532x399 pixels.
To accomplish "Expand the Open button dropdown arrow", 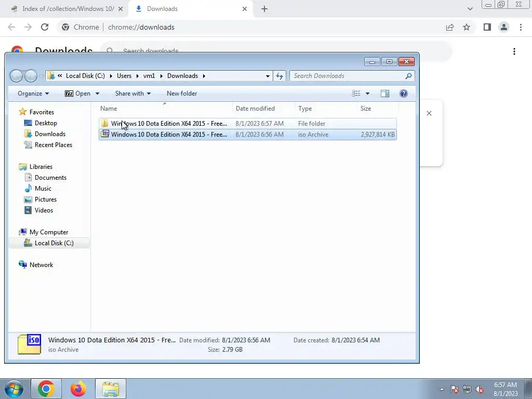I will (x=97, y=94).
